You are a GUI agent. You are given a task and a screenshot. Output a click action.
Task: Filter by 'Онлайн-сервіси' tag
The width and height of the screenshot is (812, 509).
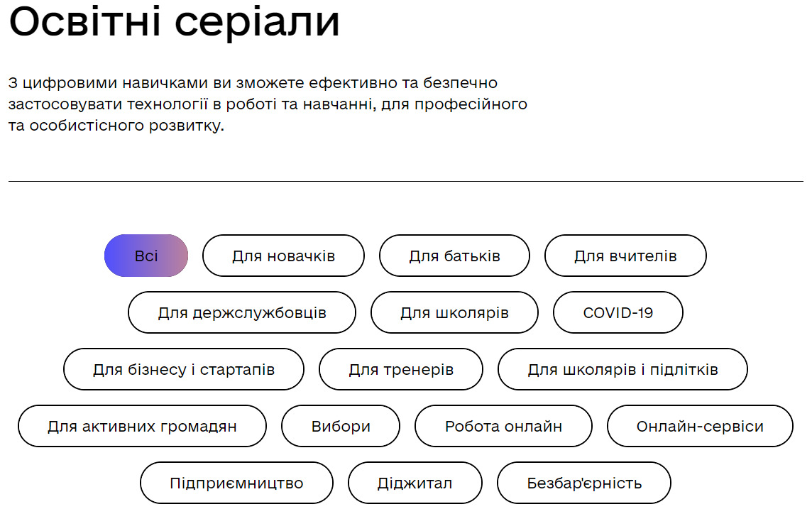[700, 426]
